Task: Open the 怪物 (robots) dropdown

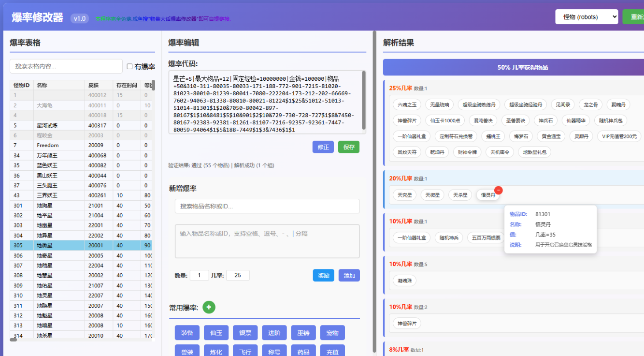Action: [x=587, y=16]
